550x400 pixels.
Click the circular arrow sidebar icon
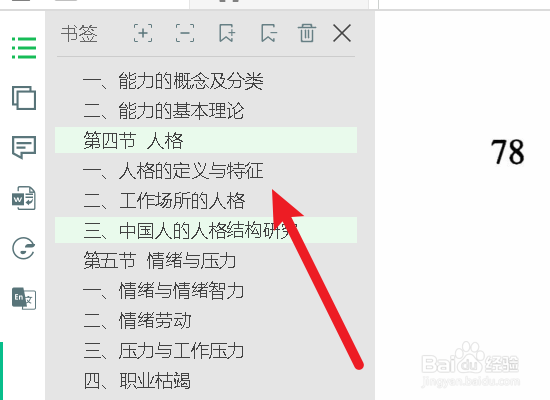[24, 248]
